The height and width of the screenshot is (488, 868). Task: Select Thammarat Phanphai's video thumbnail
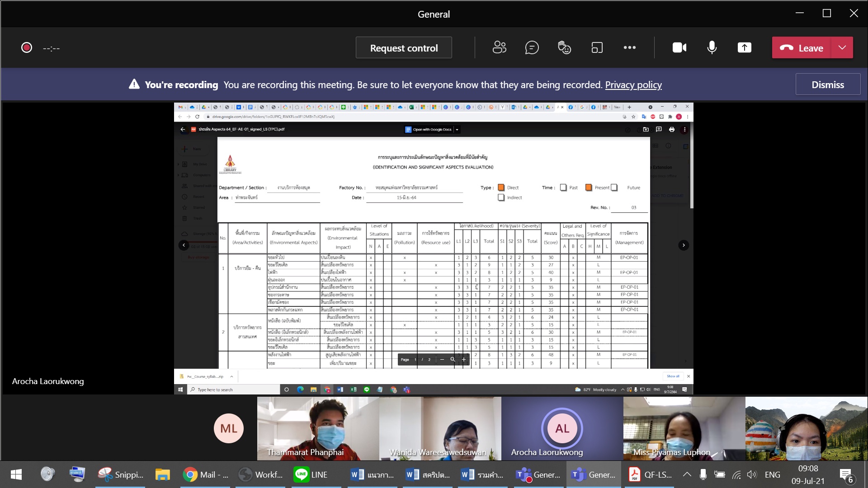[x=318, y=428]
